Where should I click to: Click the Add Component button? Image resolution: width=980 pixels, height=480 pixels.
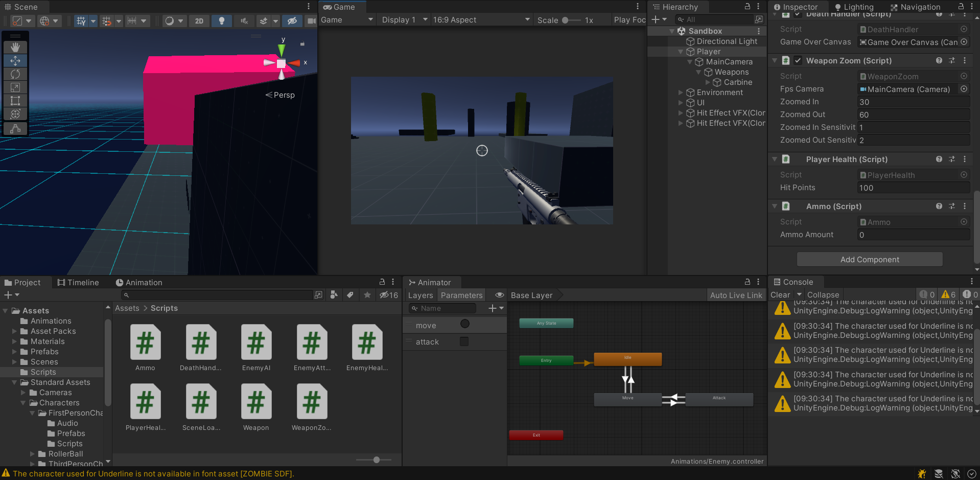870,259
